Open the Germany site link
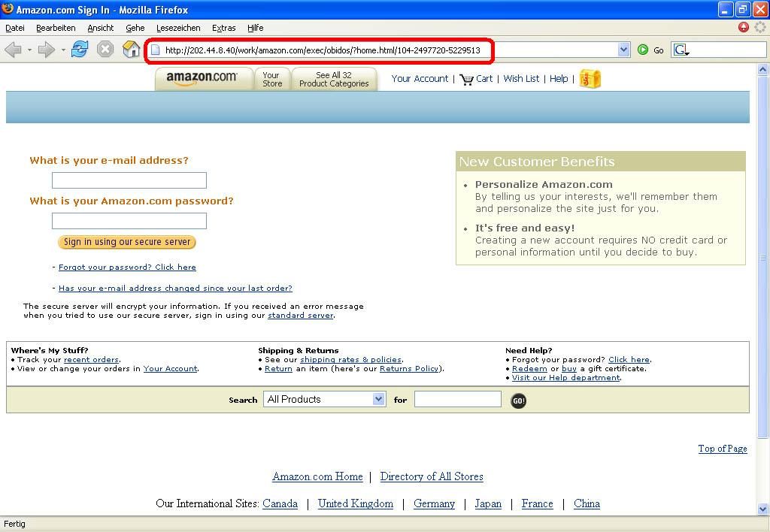Viewport: 770px width, 532px height. (x=434, y=503)
